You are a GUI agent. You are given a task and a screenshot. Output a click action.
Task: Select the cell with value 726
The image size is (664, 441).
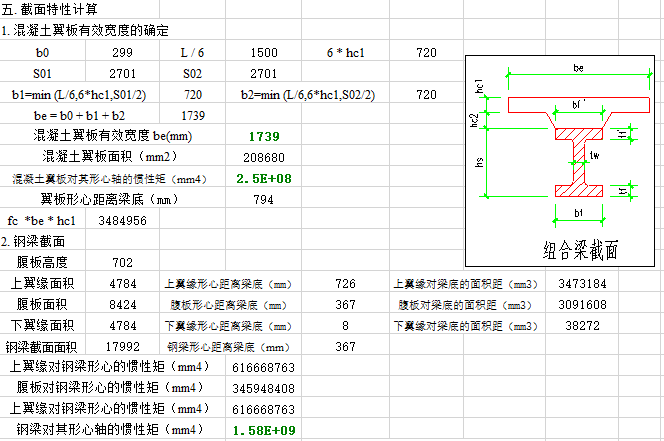(x=345, y=283)
